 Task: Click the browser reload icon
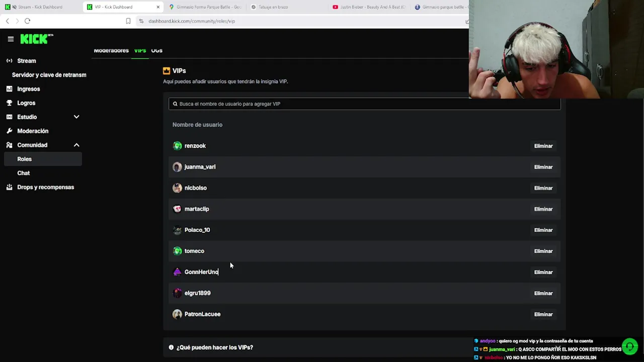[28, 21]
